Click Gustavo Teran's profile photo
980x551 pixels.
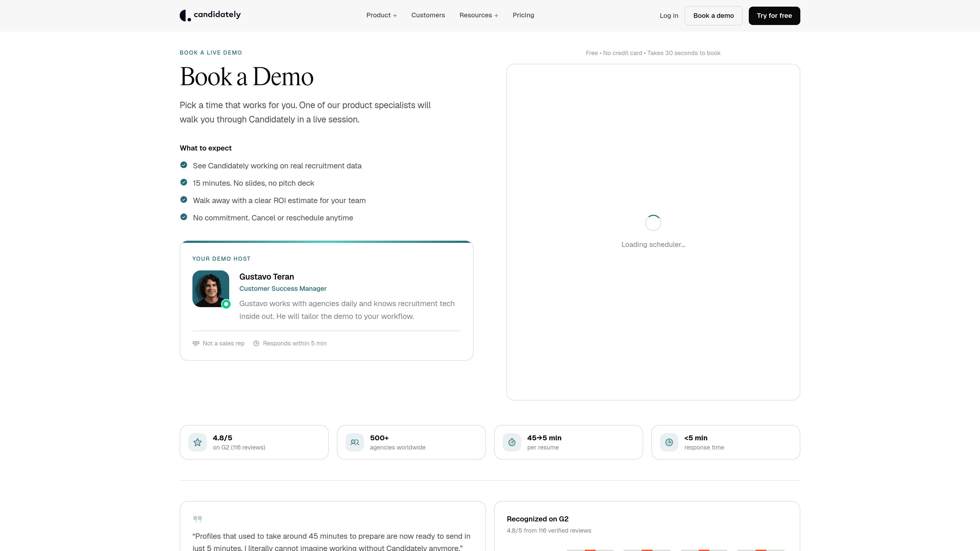[211, 289]
